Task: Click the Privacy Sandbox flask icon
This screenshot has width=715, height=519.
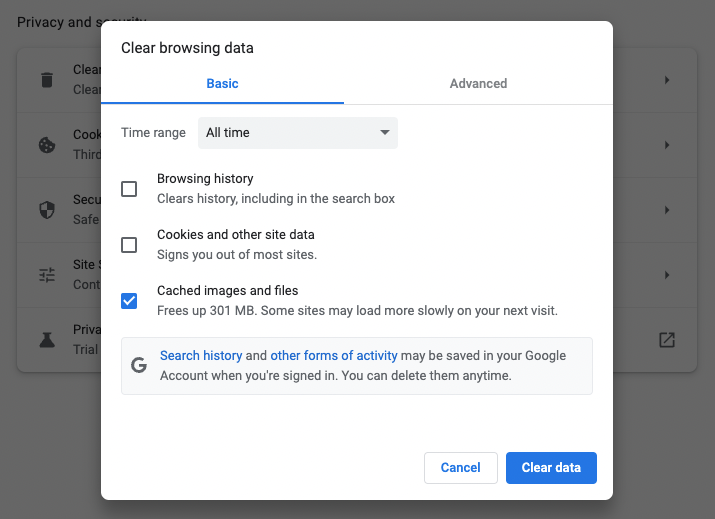Action: (x=47, y=340)
